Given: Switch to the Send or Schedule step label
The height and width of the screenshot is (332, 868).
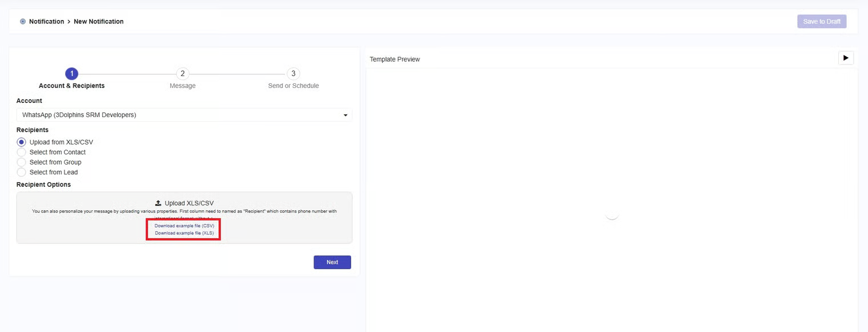Looking at the screenshot, I should 293,86.
